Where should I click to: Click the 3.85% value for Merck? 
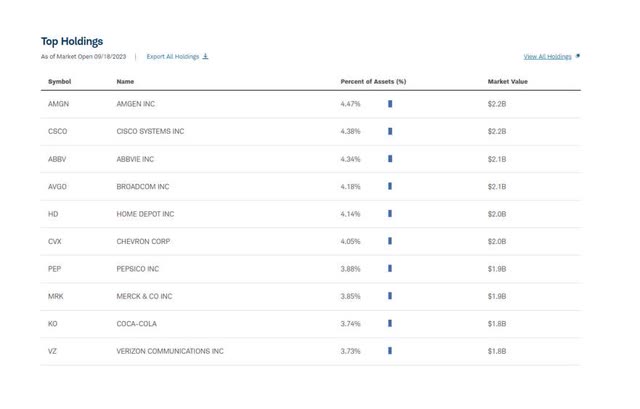(351, 296)
